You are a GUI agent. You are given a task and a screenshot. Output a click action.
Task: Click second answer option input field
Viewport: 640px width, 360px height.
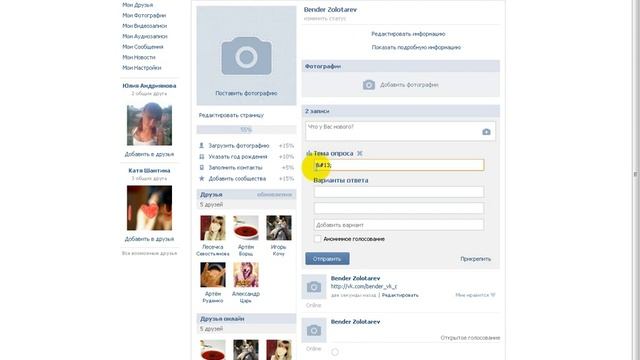point(399,208)
